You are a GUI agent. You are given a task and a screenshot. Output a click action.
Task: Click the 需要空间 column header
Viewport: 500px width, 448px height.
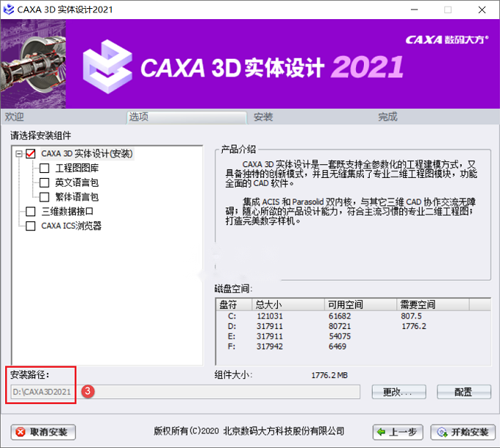point(433,305)
